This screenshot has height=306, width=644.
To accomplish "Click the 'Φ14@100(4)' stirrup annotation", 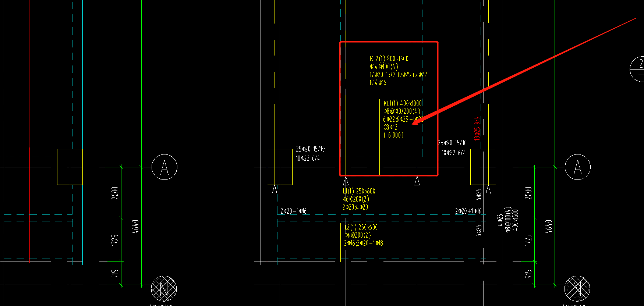I will (384, 67).
